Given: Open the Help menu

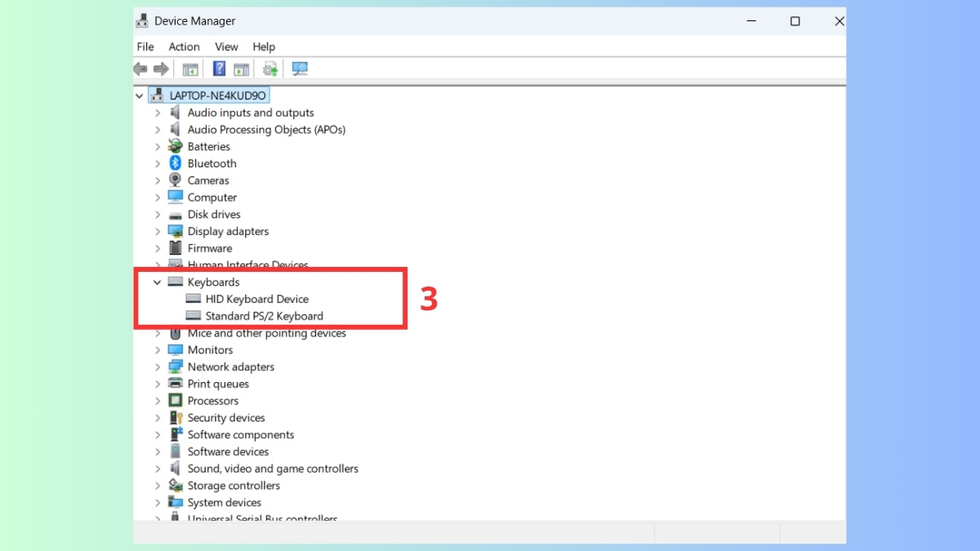Looking at the screenshot, I should pos(264,47).
